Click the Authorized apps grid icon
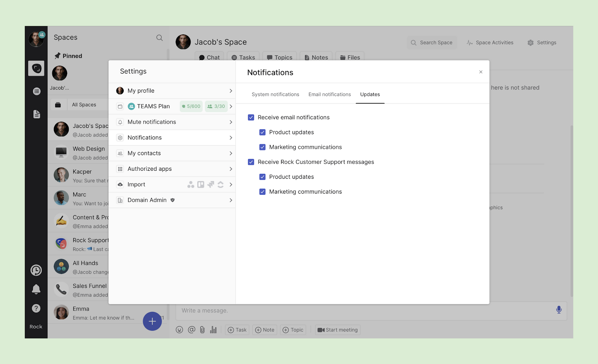Screen dimensions: 598x364 pos(120,169)
